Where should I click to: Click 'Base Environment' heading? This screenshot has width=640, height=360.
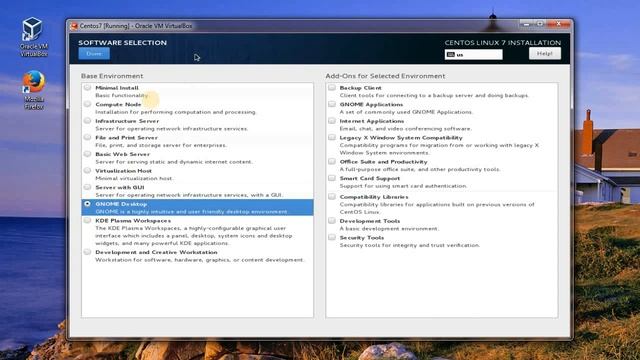pos(112,76)
